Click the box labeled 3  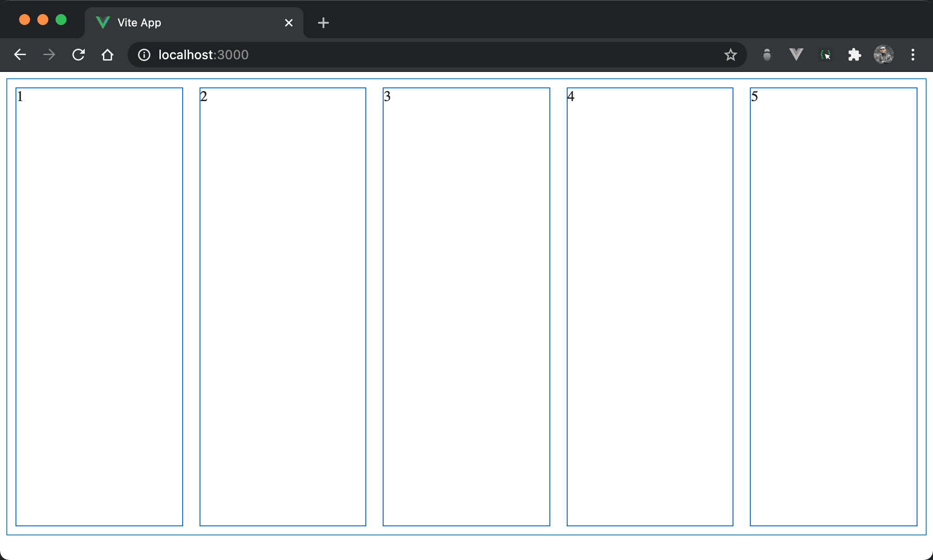(466, 306)
